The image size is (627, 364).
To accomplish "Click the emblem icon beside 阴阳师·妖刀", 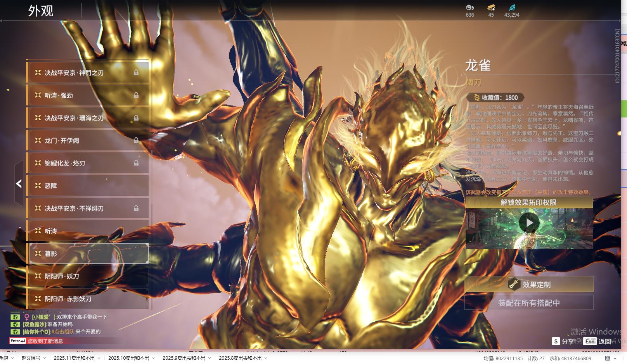I will pos(38,276).
